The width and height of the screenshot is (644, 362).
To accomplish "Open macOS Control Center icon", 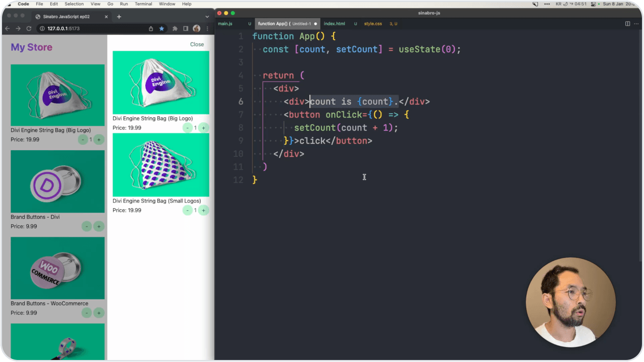I will tap(594, 4).
